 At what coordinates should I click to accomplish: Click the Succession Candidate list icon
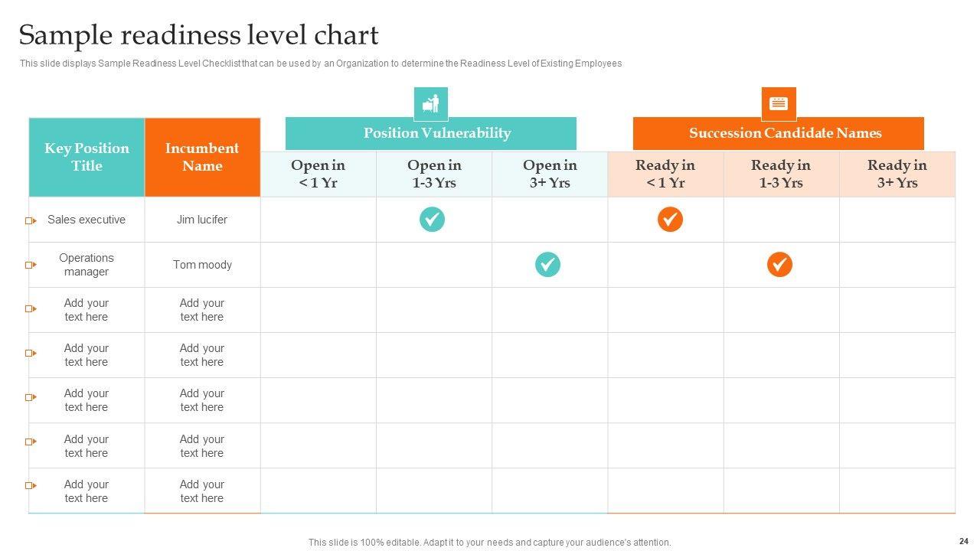pos(779,103)
